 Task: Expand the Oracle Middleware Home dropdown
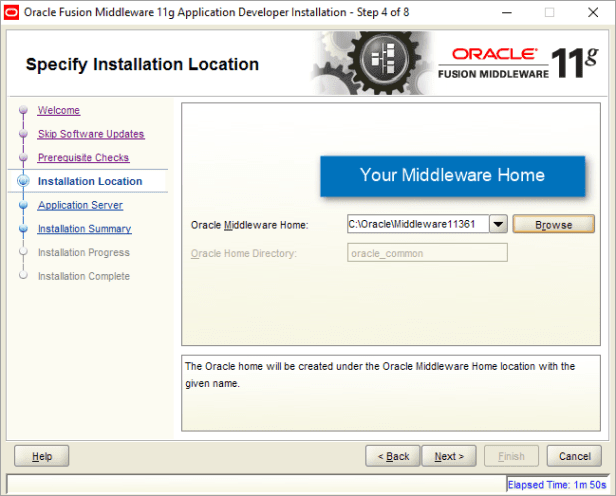[x=498, y=224]
